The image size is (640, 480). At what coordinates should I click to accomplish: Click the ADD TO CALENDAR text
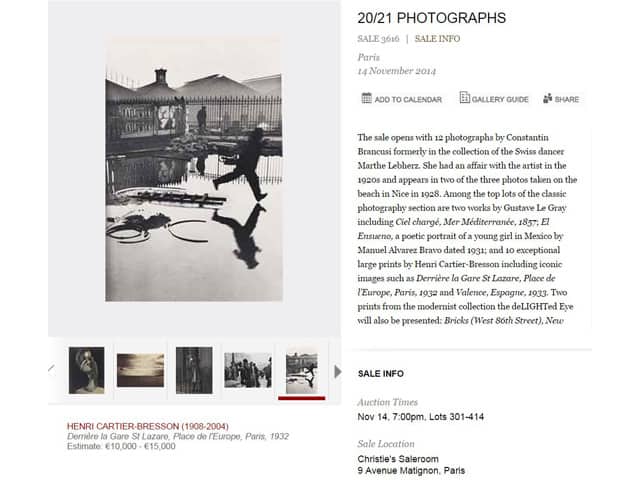point(408,99)
